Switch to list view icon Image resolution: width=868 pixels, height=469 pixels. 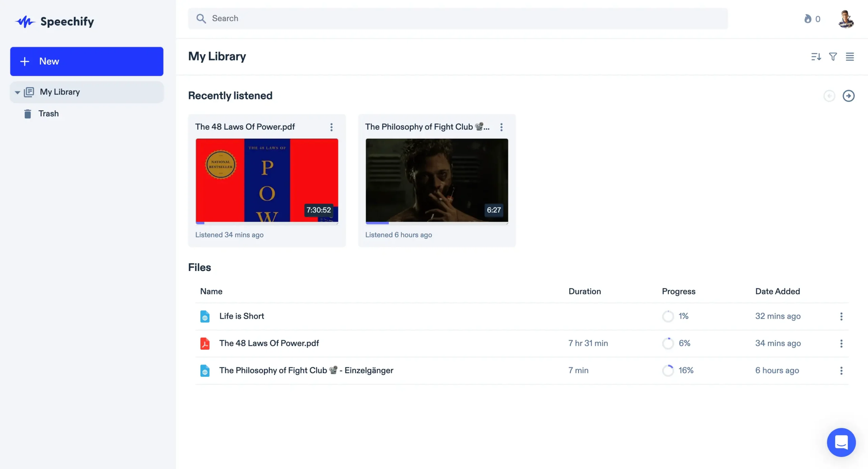coord(850,57)
